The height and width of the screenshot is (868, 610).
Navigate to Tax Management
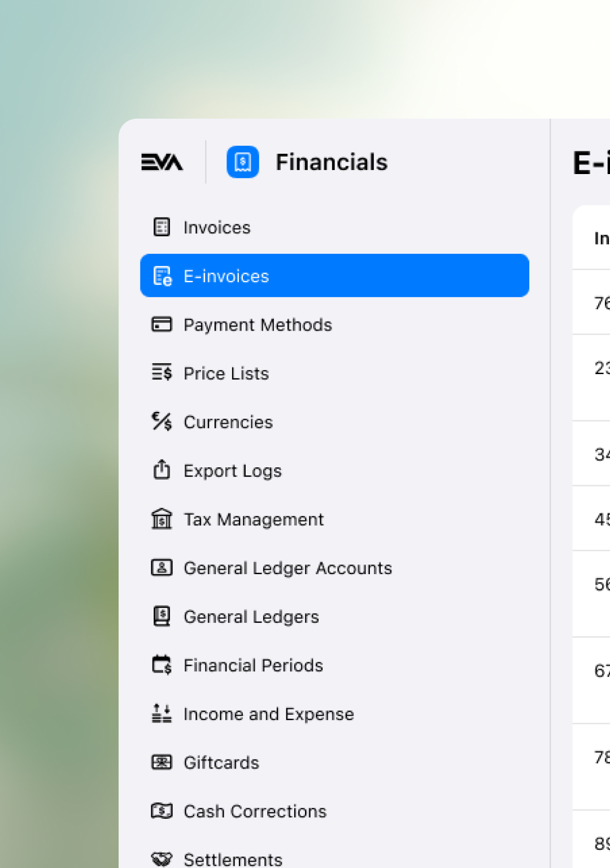pyautogui.click(x=254, y=519)
